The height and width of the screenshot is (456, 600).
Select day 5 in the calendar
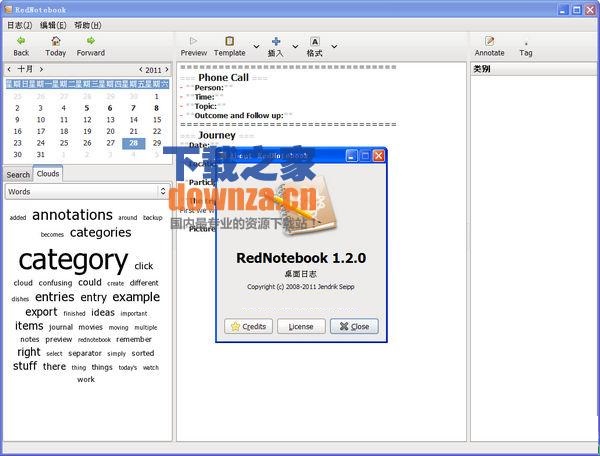point(87,108)
